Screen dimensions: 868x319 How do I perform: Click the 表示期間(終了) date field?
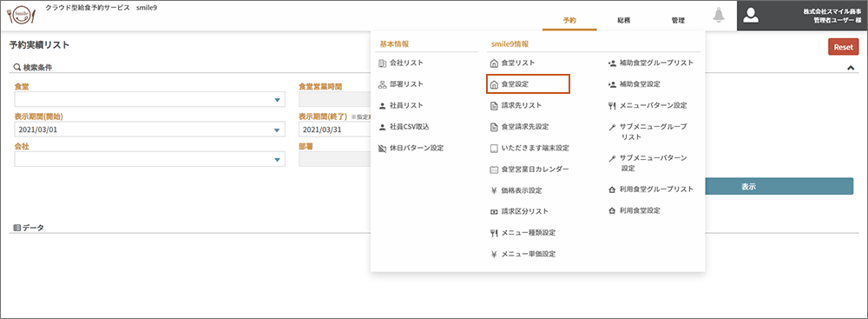pyautogui.click(x=334, y=130)
